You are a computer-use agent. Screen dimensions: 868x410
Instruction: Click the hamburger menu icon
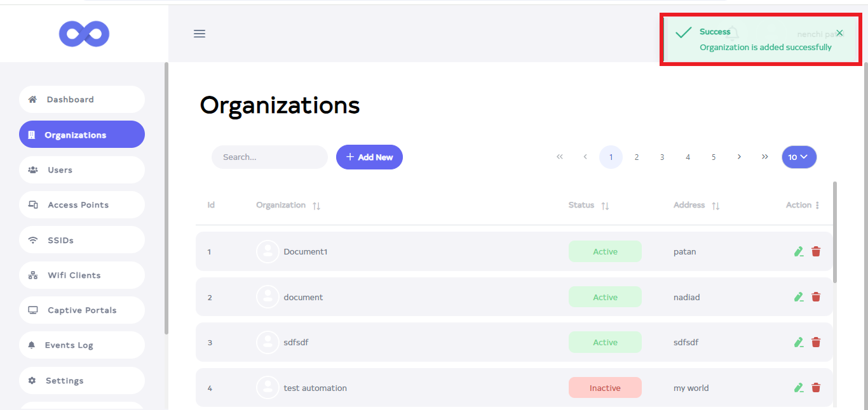pyautogui.click(x=200, y=34)
